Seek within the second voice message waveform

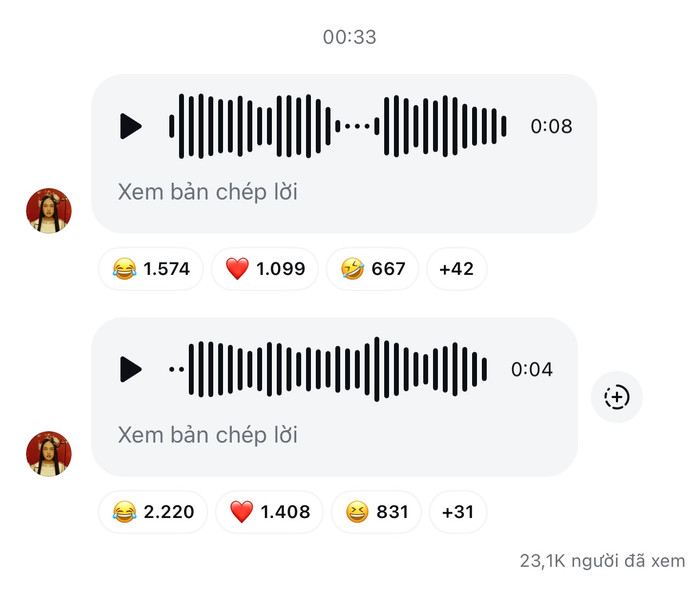point(328,369)
